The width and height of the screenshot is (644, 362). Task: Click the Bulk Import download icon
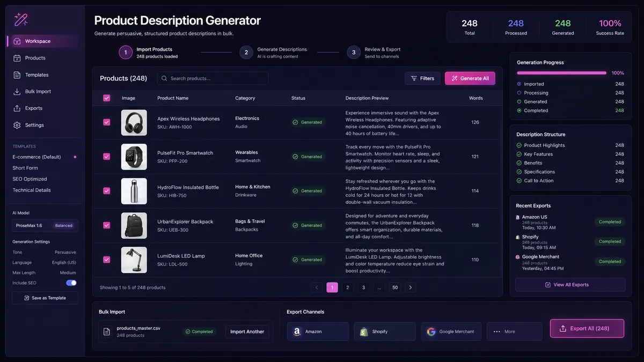[x=17, y=92]
